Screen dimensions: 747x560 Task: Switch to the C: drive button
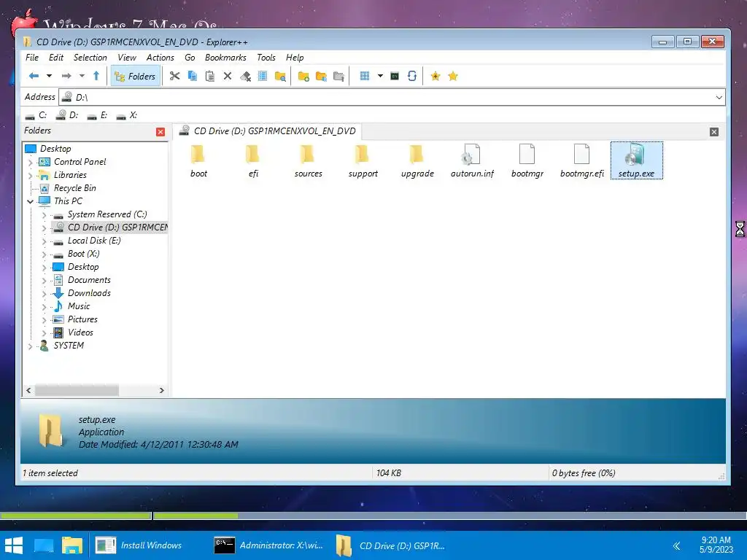click(36, 115)
